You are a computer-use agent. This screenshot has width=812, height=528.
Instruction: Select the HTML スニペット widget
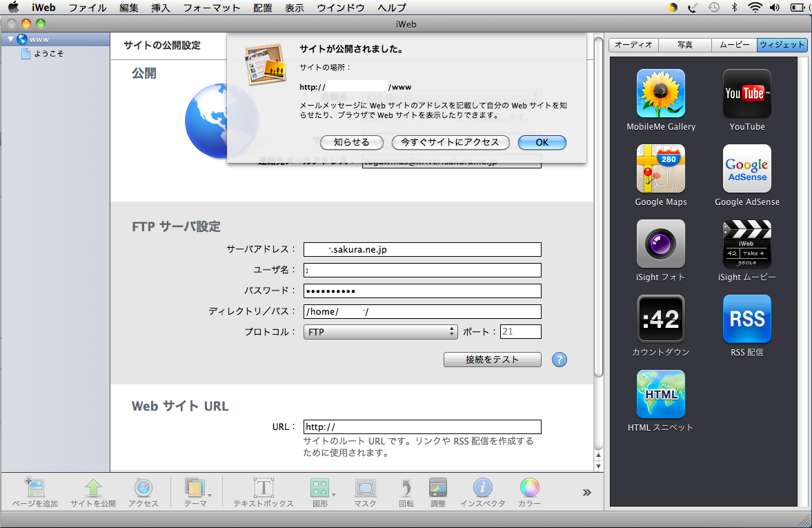point(660,394)
